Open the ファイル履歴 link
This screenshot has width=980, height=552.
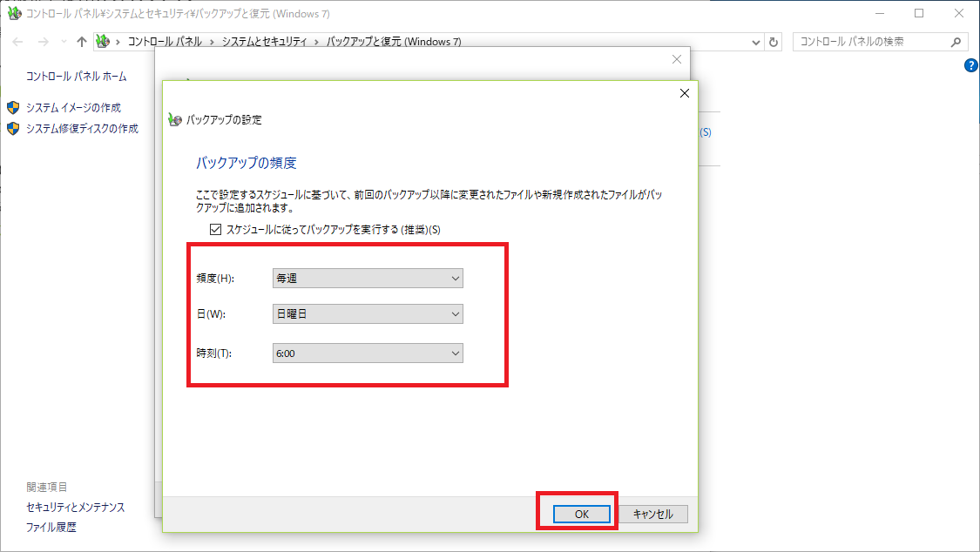click(51, 527)
